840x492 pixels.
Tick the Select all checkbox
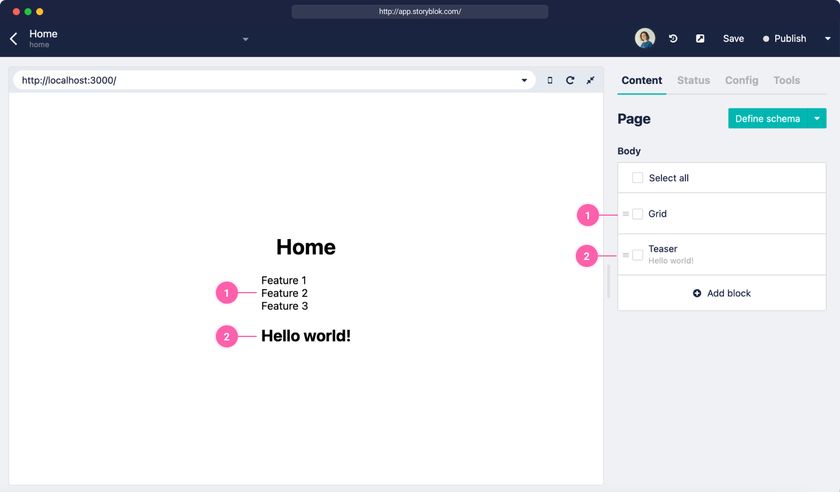[x=637, y=177]
